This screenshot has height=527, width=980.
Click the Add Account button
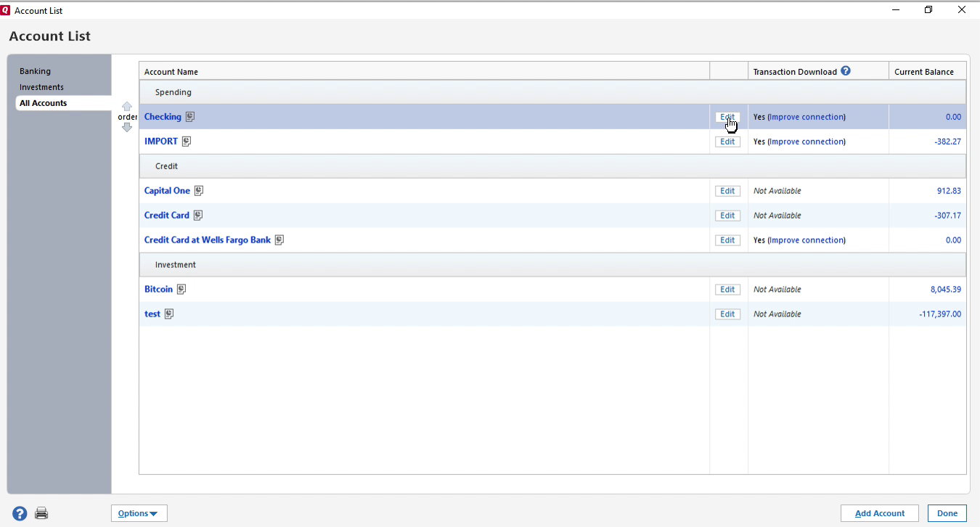[880, 513]
